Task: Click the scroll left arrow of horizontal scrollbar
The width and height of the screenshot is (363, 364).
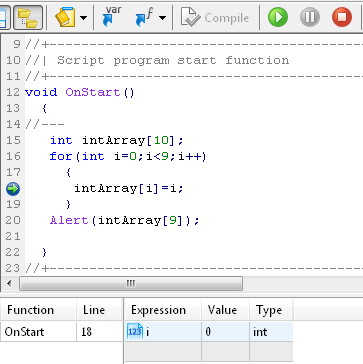Action: click(9, 284)
